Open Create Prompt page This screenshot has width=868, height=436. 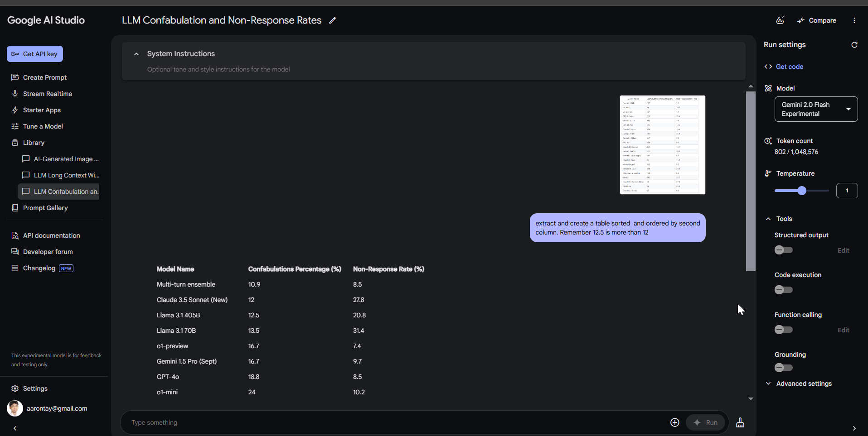(x=45, y=77)
